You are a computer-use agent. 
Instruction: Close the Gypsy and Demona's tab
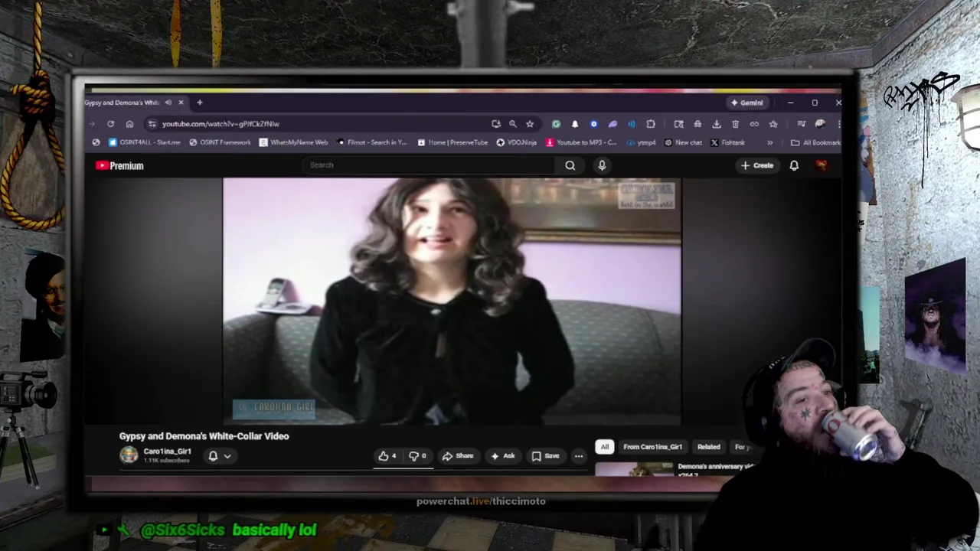tap(181, 103)
